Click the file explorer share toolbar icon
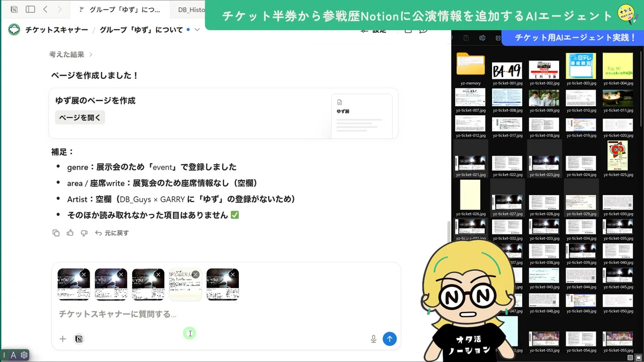This screenshot has height=362, width=644. [499, 38]
